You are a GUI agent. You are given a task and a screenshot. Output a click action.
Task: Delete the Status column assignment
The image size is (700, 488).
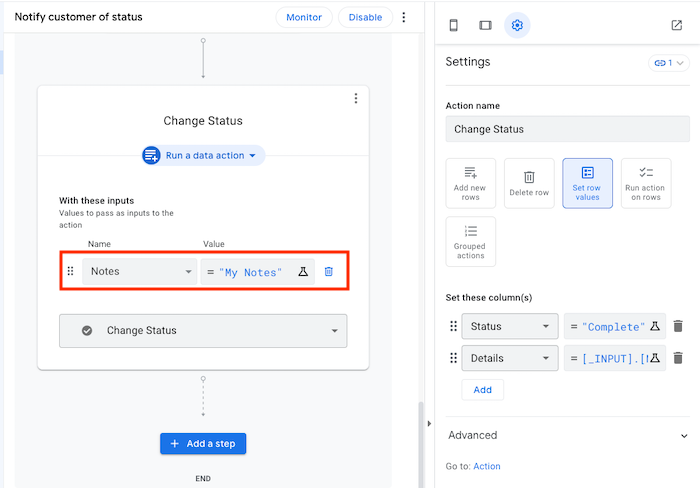678,326
